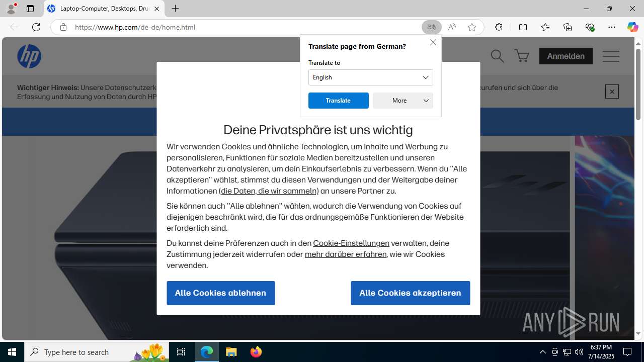Dismiss the Wichtiger Hinweis notice banner

pos(612,92)
